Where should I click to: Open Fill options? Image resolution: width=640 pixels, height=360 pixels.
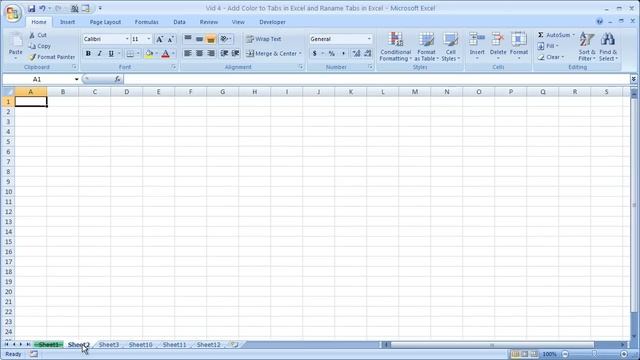pos(547,46)
